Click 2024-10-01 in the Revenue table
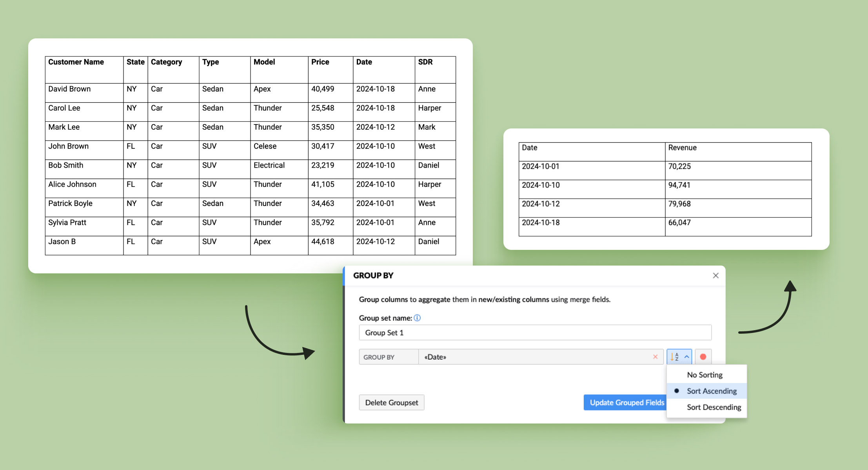The height and width of the screenshot is (470, 868). point(592,170)
